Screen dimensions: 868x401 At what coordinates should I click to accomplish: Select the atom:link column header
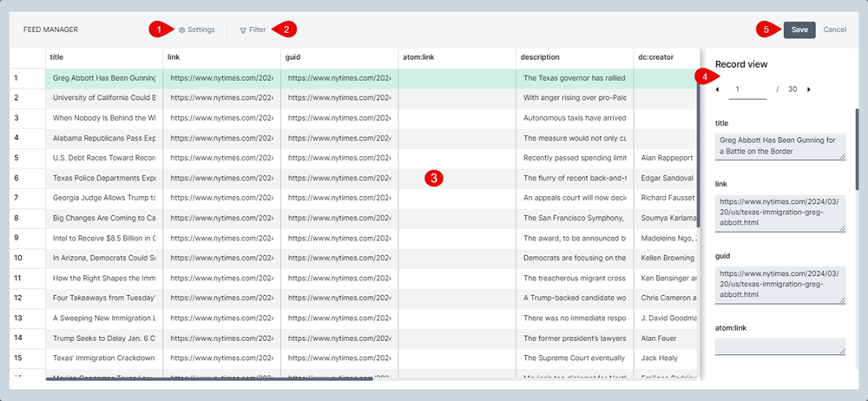[457, 57]
